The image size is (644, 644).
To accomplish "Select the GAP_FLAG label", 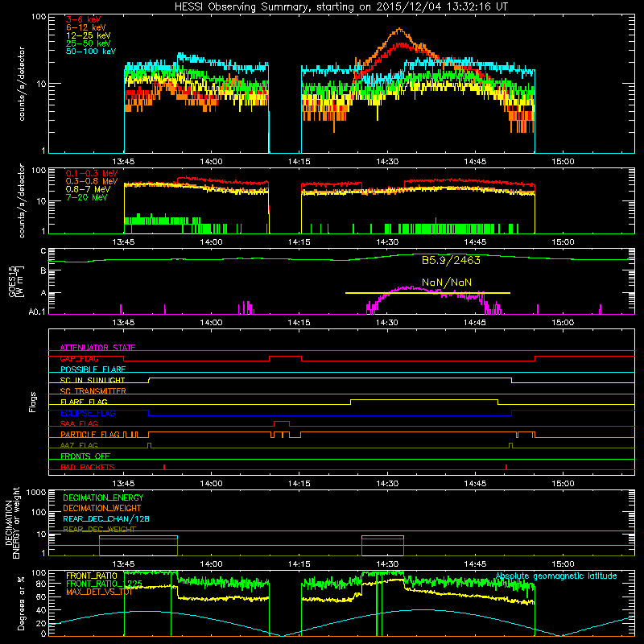I will pos(79,358).
